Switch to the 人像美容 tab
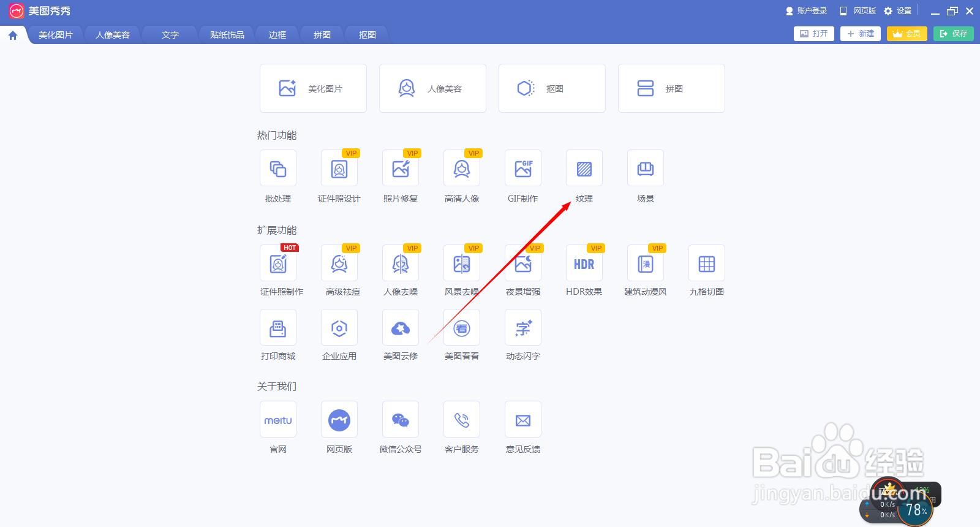Image resolution: width=980 pixels, height=527 pixels. coord(113,35)
